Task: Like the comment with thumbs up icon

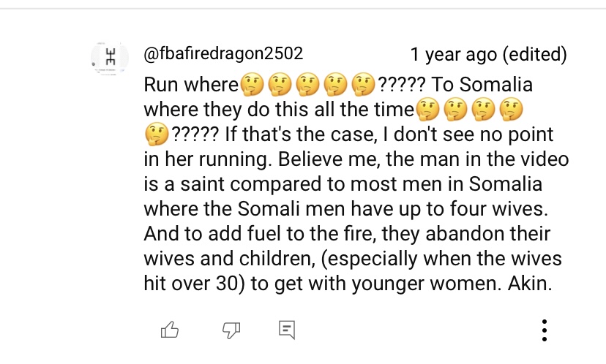Action: click(170, 330)
